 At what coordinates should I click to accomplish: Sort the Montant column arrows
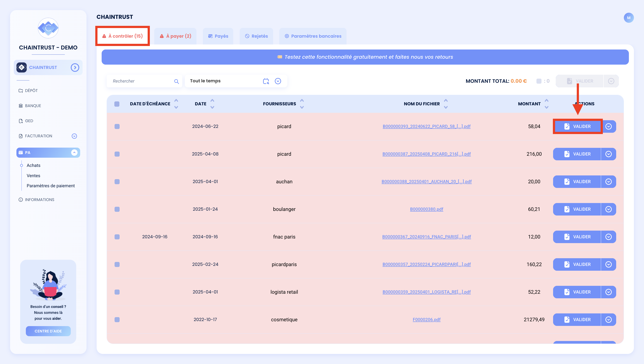[x=547, y=104]
